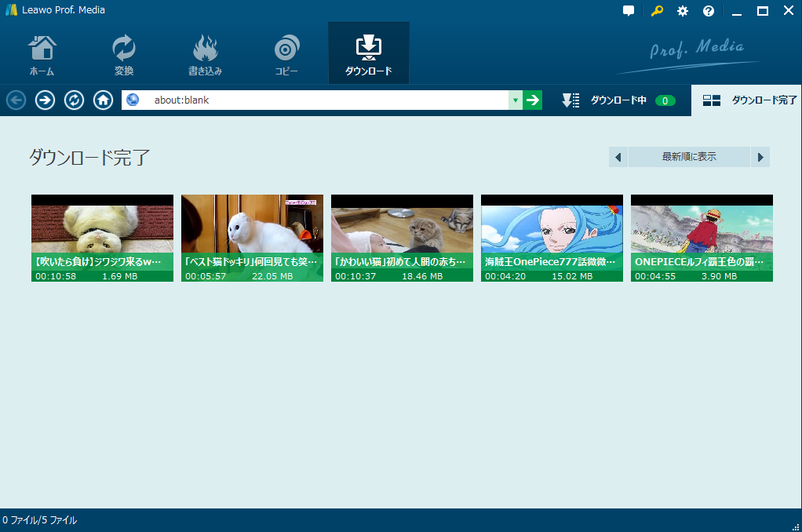Viewport: 802px width, 532px height.
Task: Click the globe icon in address bar
Action: click(133, 100)
